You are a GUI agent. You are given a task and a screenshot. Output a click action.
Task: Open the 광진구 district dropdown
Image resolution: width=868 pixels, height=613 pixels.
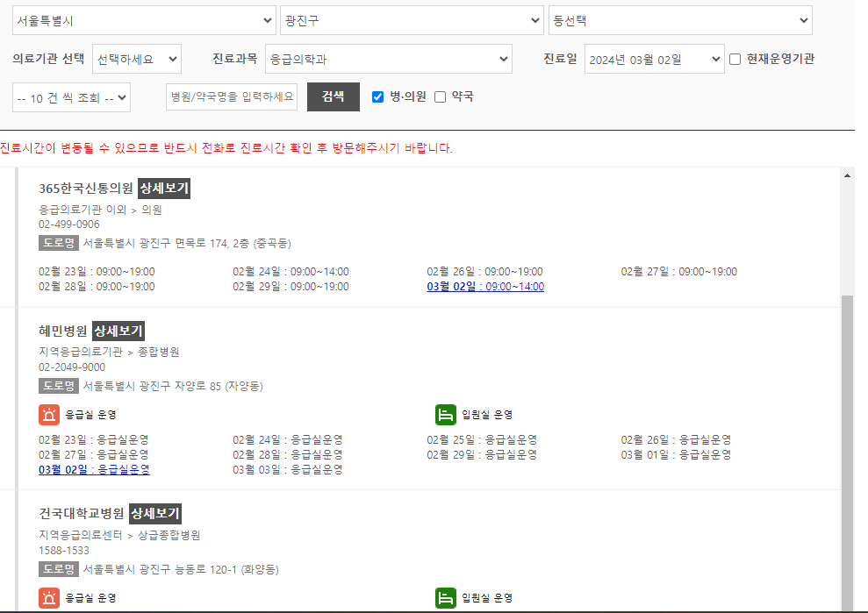click(x=412, y=19)
